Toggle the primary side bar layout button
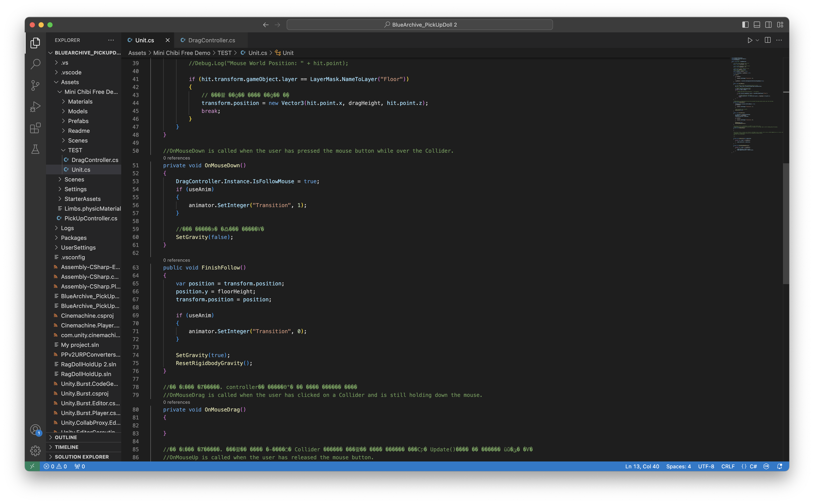This screenshot has width=814, height=504. [x=745, y=25]
